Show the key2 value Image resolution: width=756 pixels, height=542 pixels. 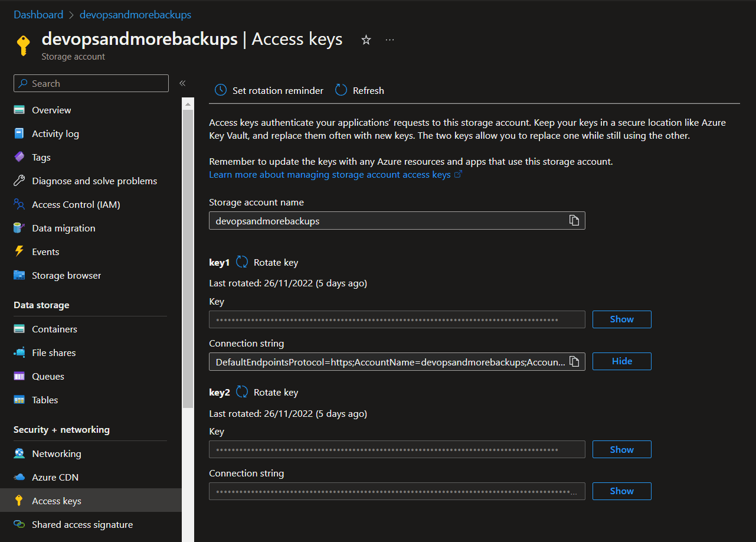[x=621, y=449]
